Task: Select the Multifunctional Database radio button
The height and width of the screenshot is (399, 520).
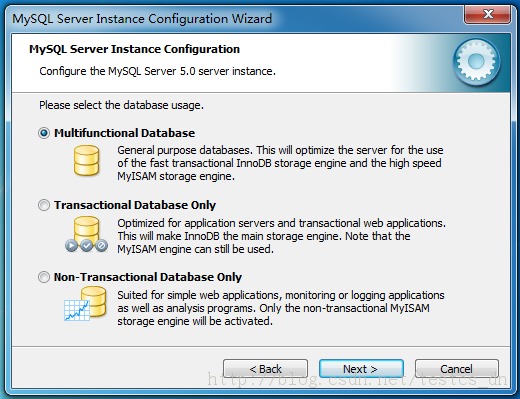Action: pyautogui.click(x=44, y=133)
